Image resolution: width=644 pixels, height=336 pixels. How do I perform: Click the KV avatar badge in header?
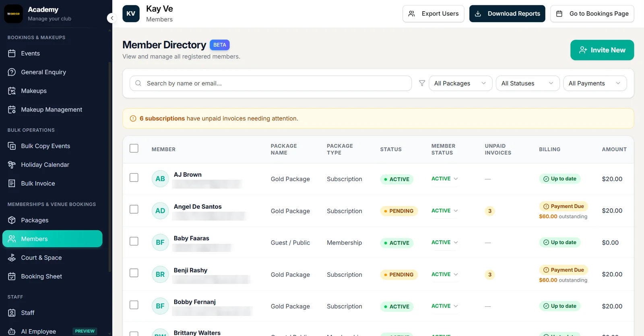tap(131, 14)
